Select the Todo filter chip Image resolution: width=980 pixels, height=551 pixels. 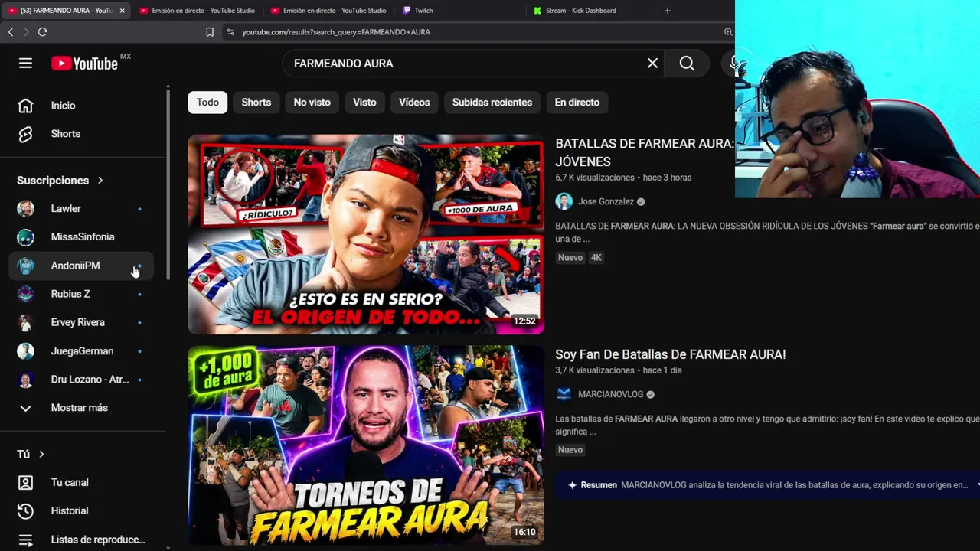click(x=207, y=103)
